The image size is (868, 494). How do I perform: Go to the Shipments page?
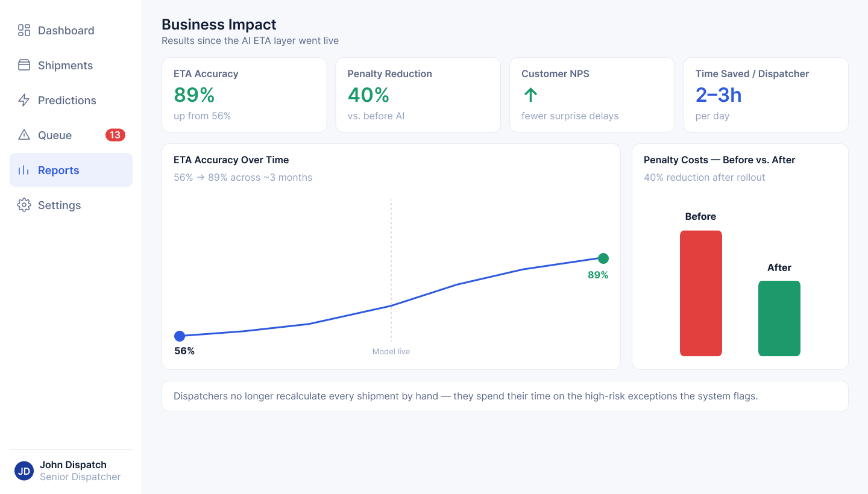pos(71,65)
